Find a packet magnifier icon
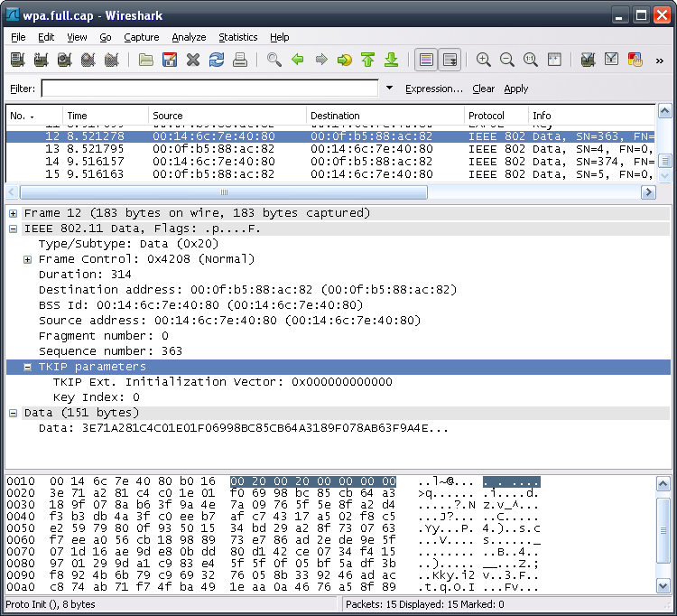The width and height of the screenshot is (677, 616). click(274, 60)
